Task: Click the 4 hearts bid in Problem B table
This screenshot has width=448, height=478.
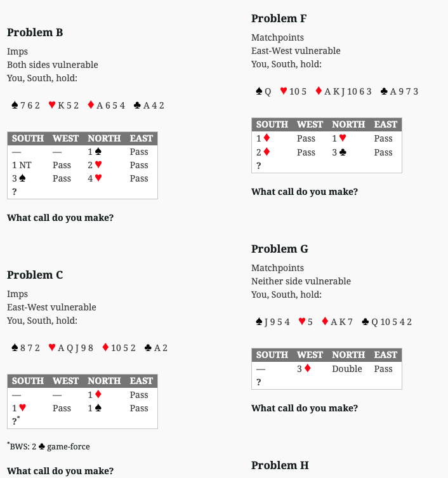Action: click(95, 178)
